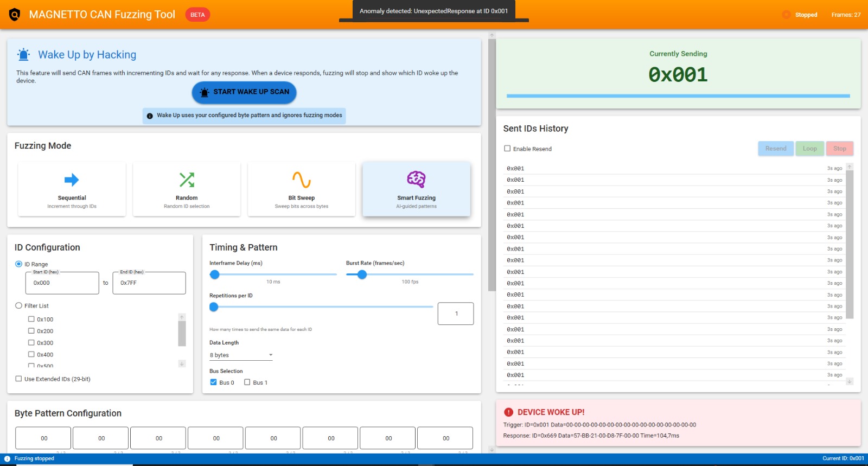Select the Filter List radio button
Viewport: 868px width, 466px height.
[19, 306]
